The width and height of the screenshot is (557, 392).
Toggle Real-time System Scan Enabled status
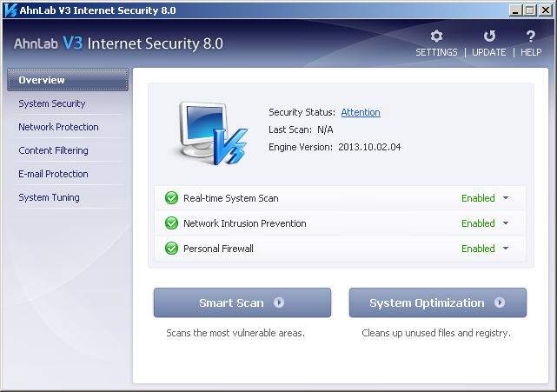(x=478, y=198)
